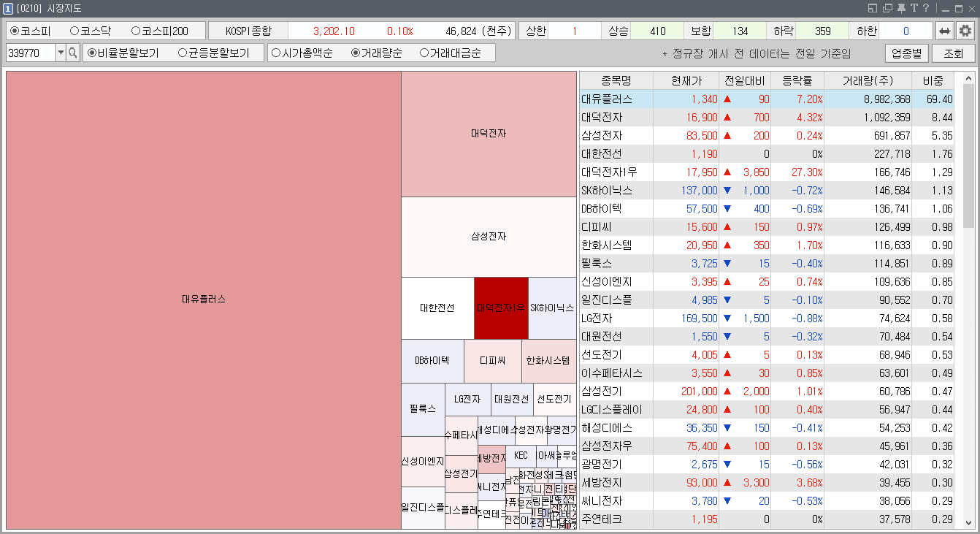This screenshot has height=534, width=980.
Task: Click the SK하이닉스 treemap block
Action: (552, 308)
